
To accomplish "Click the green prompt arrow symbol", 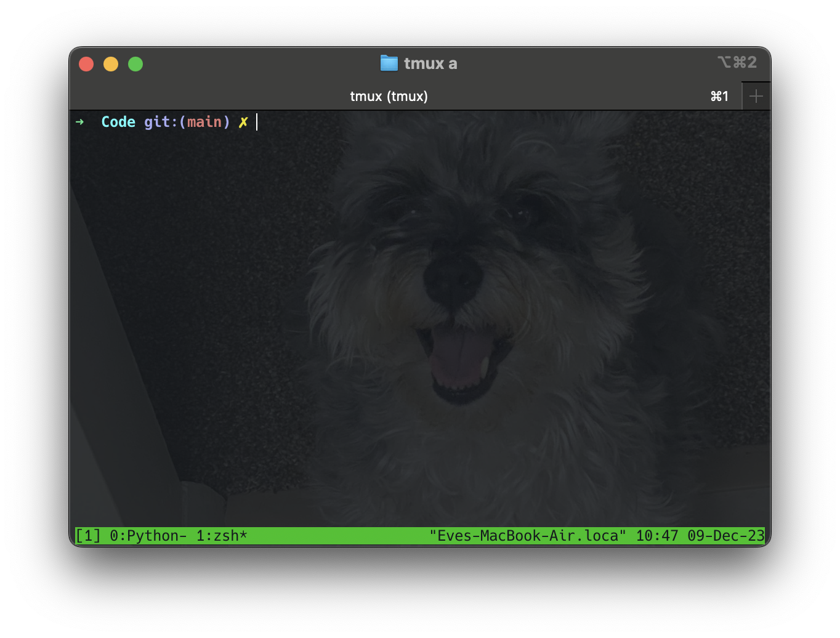I will [79, 122].
